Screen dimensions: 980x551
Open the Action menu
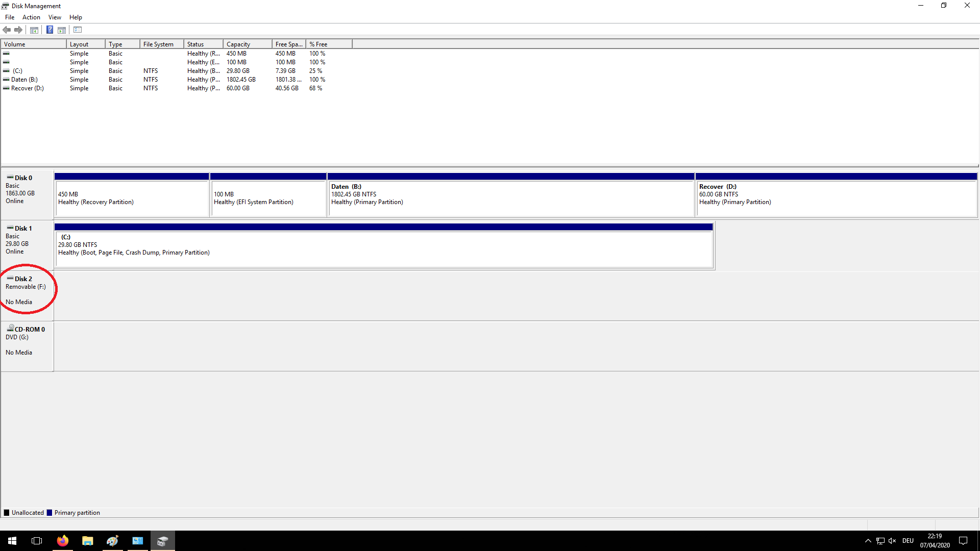point(31,17)
